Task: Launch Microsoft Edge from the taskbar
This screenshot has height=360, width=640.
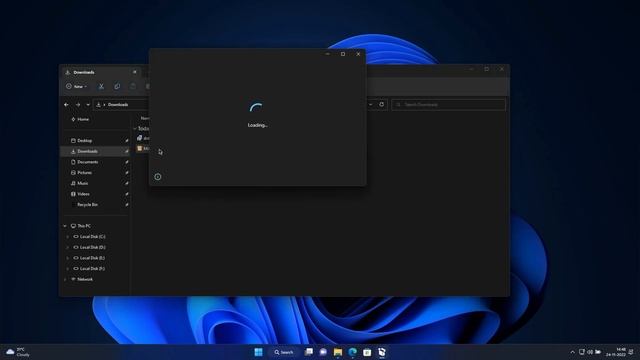Action: 353,352
